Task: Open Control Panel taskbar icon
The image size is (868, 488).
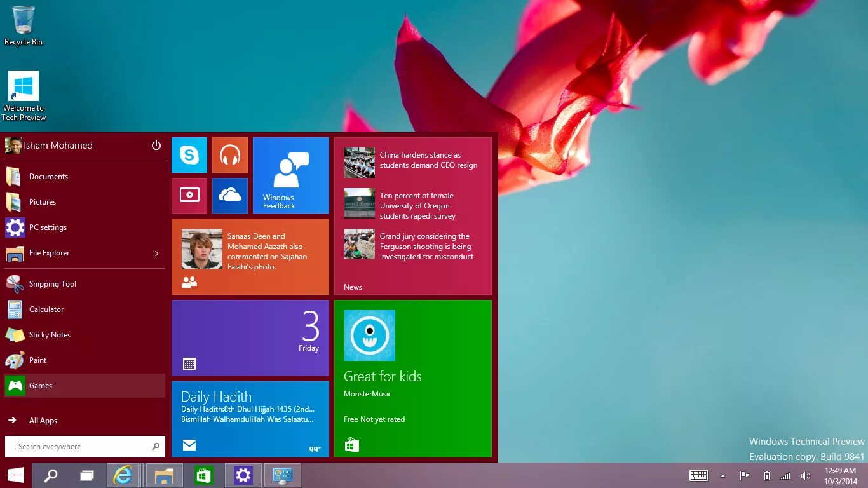Action: coord(283,475)
